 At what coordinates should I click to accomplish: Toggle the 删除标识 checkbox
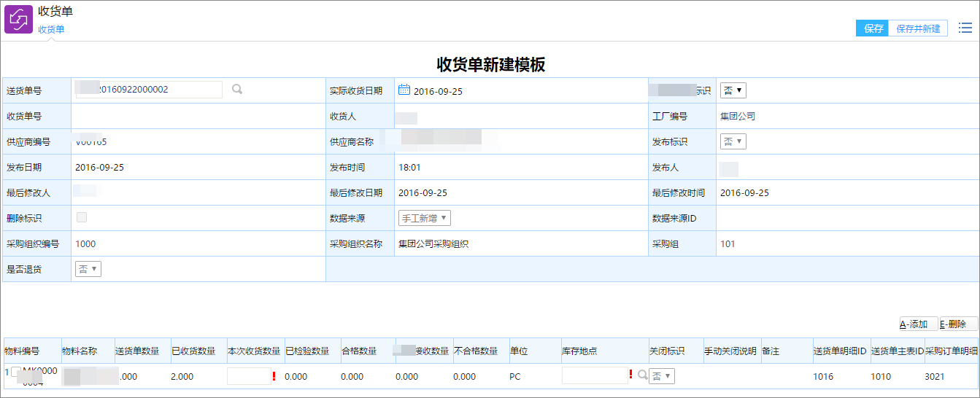[82, 217]
